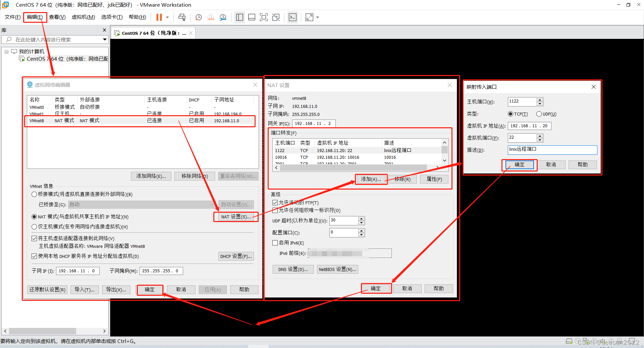644x348 pixels.
Task: Open the VM menu
Action: [x=83, y=17]
